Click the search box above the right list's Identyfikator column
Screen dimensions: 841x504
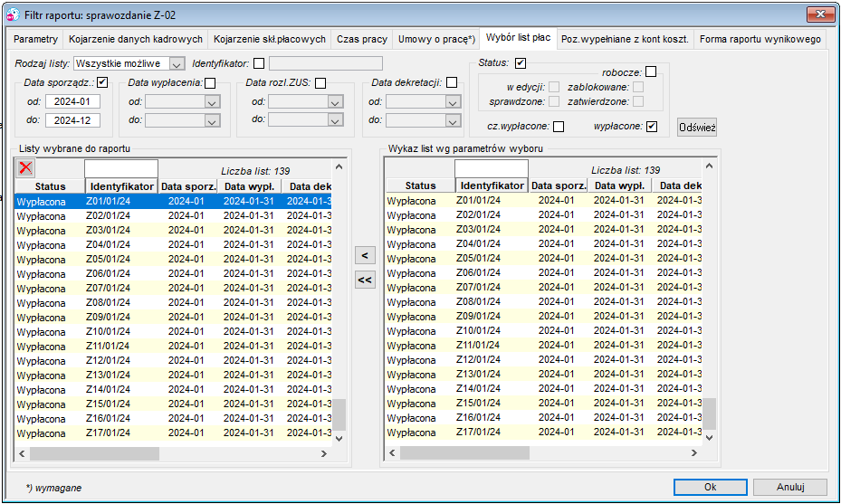pos(492,168)
